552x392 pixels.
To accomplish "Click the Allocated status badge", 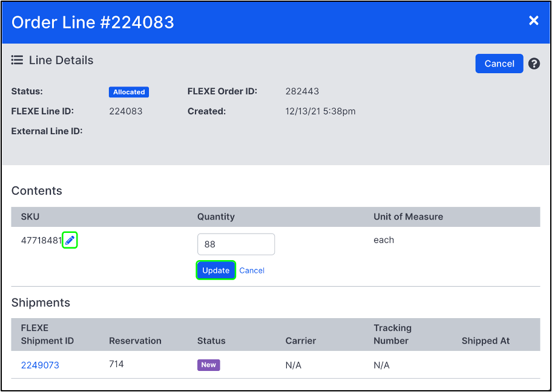I will click(129, 92).
